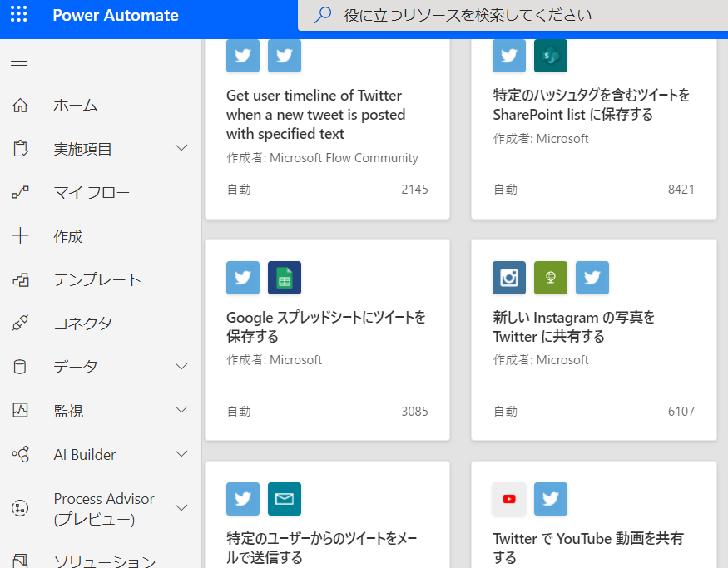Expand the 実施項目 menu chevron
This screenshot has width=728, height=568.
coord(181,148)
